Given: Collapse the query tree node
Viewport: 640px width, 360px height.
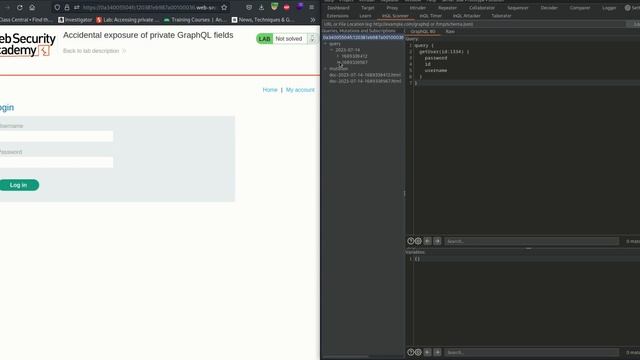Looking at the screenshot, I should 326,44.
